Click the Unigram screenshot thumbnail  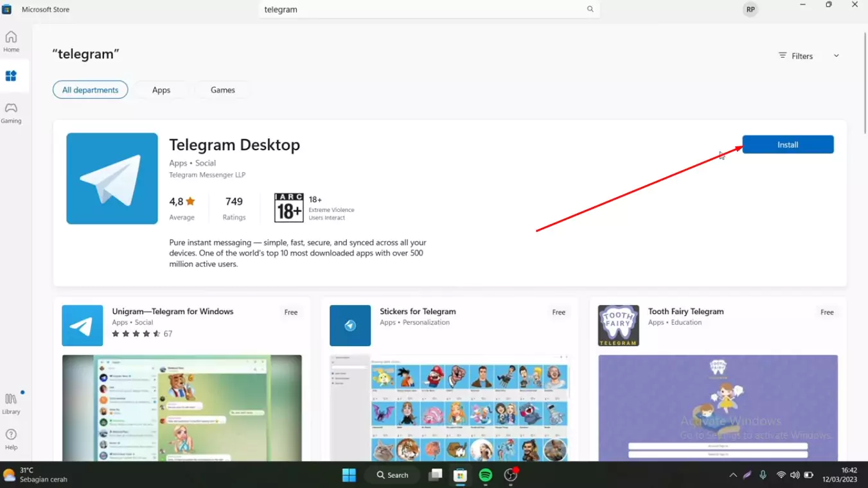pyautogui.click(x=182, y=408)
